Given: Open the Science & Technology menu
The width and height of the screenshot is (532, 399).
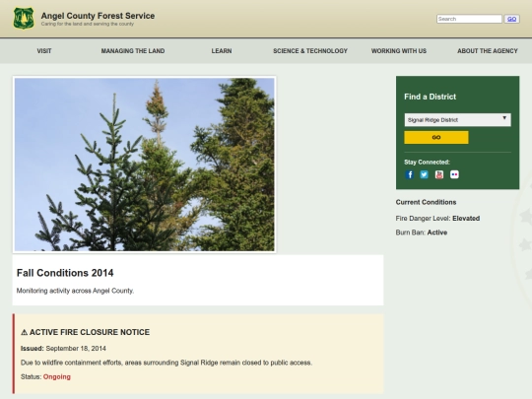Looking at the screenshot, I should [310, 51].
